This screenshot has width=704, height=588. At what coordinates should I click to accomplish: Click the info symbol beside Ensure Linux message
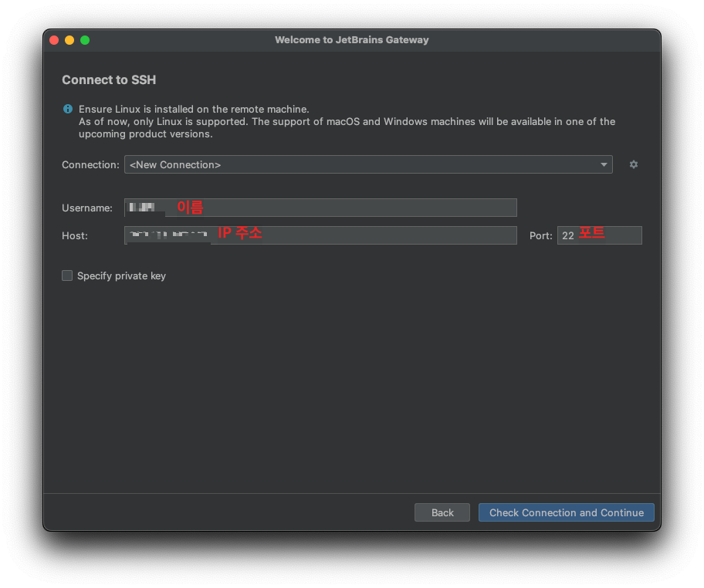pyautogui.click(x=67, y=109)
